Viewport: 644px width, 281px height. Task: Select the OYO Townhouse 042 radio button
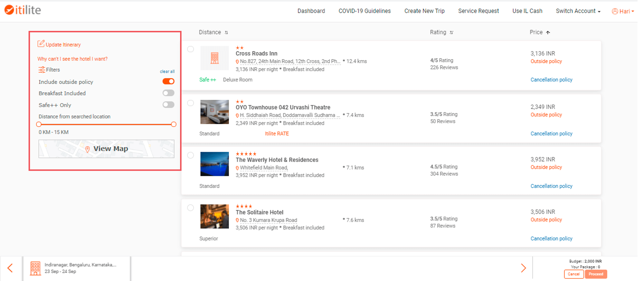pyautogui.click(x=191, y=103)
